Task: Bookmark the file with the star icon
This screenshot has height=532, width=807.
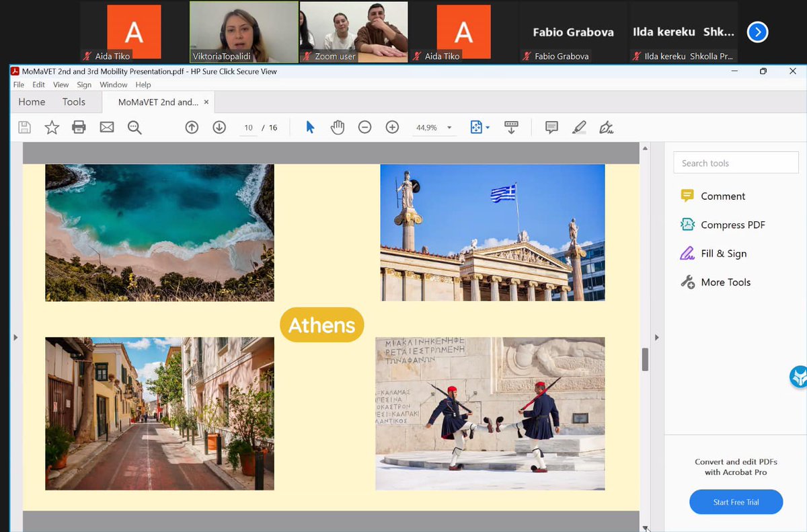Action: coord(52,127)
